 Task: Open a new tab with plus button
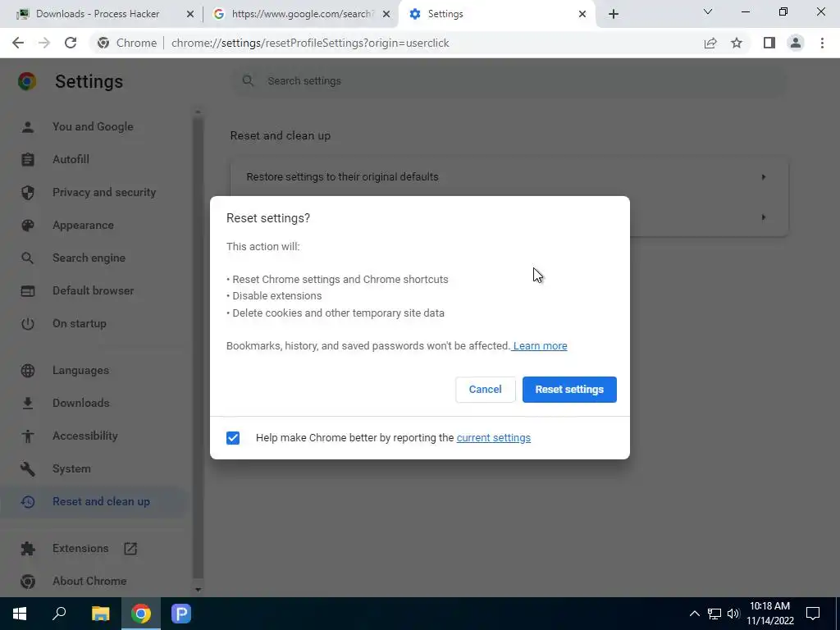[614, 14]
